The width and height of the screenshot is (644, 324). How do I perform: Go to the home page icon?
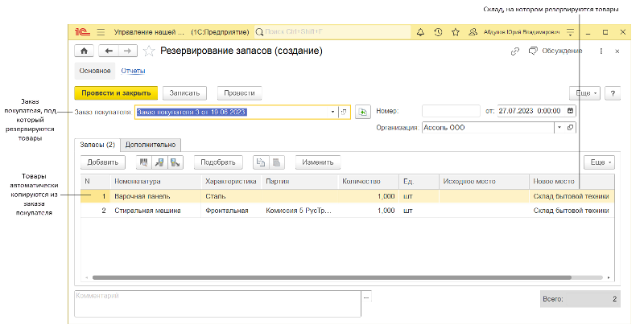[x=85, y=51]
